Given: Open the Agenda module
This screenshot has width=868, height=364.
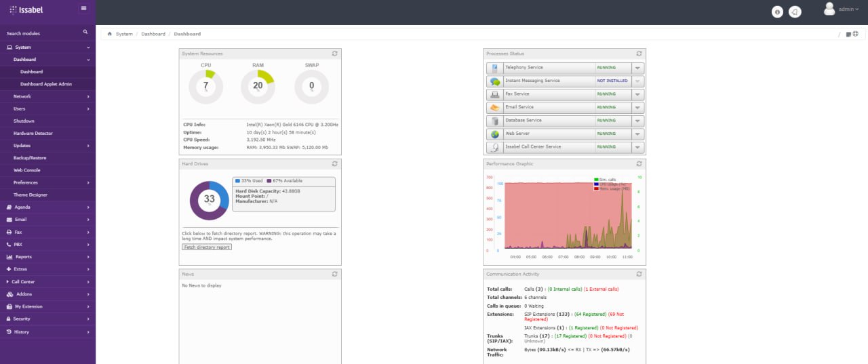Looking at the screenshot, I should 47,207.
